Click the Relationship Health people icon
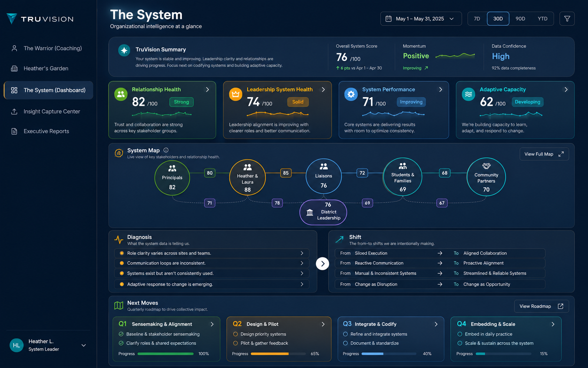Screen dimensions: 588x368 click(x=121, y=94)
